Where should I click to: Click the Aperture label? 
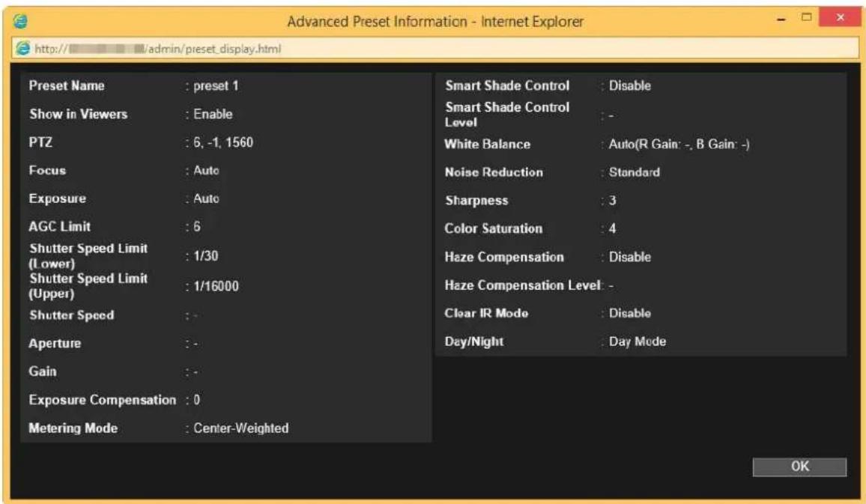(55, 343)
